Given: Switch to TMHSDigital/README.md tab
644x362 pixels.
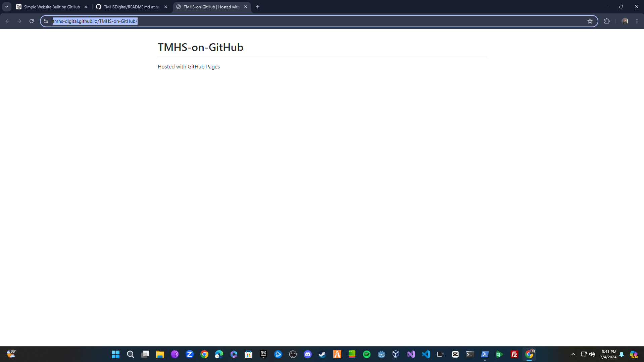Looking at the screenshot, I should [x=132, y=7].
